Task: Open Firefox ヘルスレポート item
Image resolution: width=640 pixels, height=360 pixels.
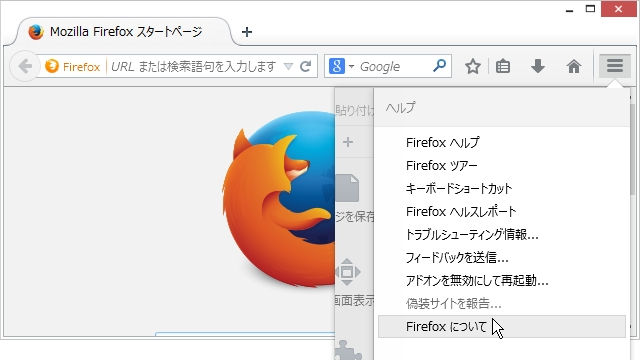Action: [502, 211]
